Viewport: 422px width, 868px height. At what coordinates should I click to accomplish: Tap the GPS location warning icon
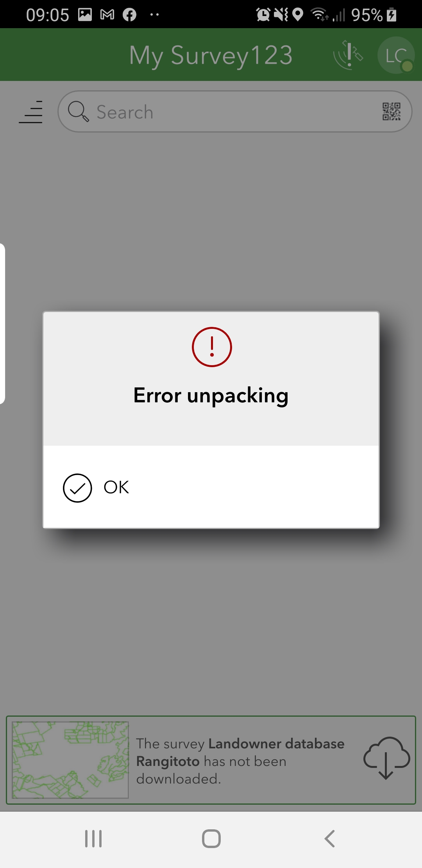click(348, 55)
